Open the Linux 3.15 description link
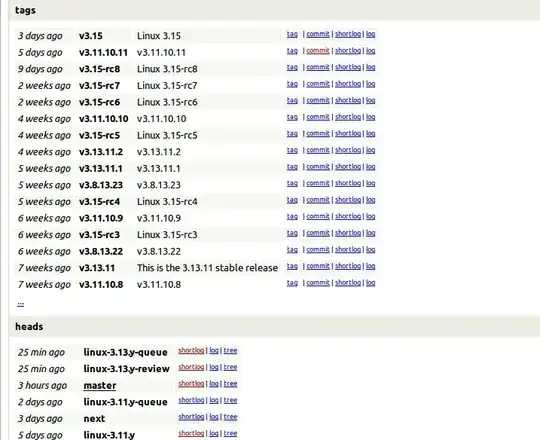 (159, 36)
